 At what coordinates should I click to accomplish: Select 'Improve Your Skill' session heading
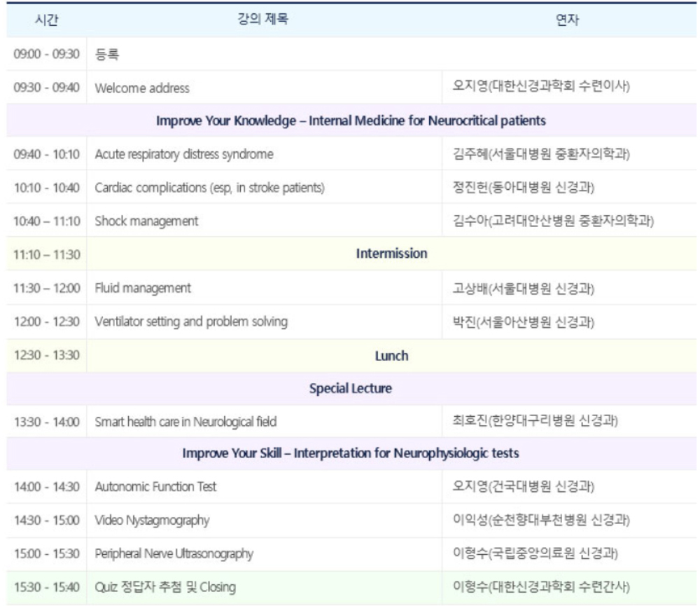point(351,453)
